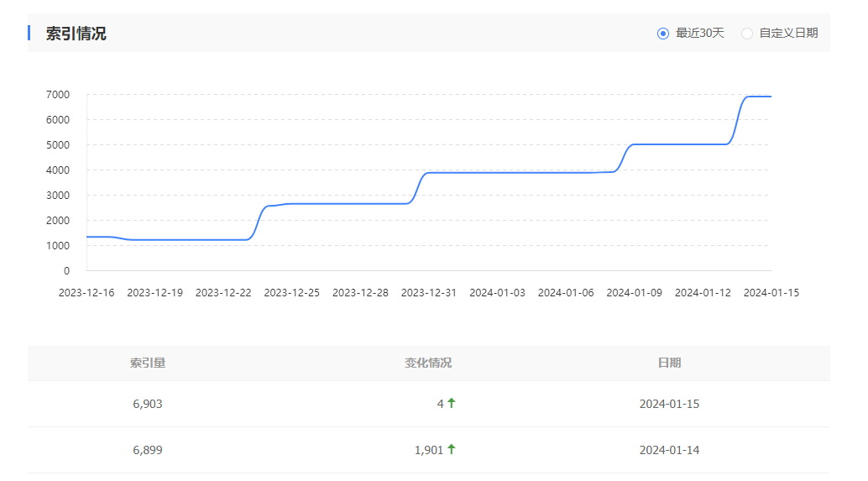
Task: Click x-axis label 2023-12-31
Action: pyautogui.click(x=428, y=293)
